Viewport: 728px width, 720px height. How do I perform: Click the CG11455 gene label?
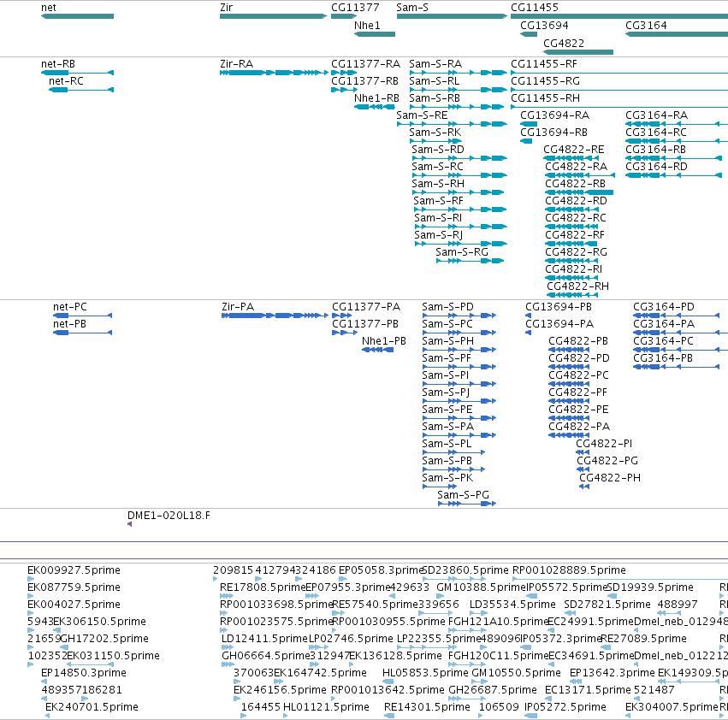point(535,8)
